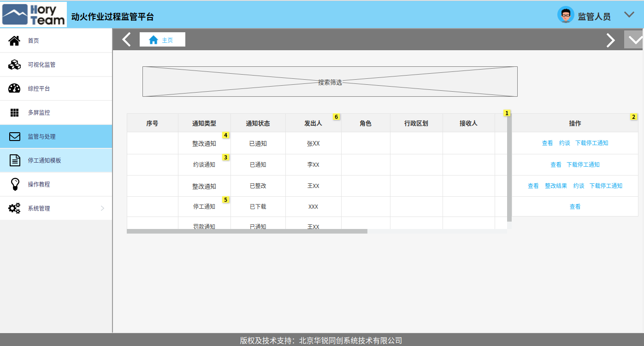Expand the 系统管理 submenu chevron
644x346 pixels.
pyautogui.click(x=102, y=208)
